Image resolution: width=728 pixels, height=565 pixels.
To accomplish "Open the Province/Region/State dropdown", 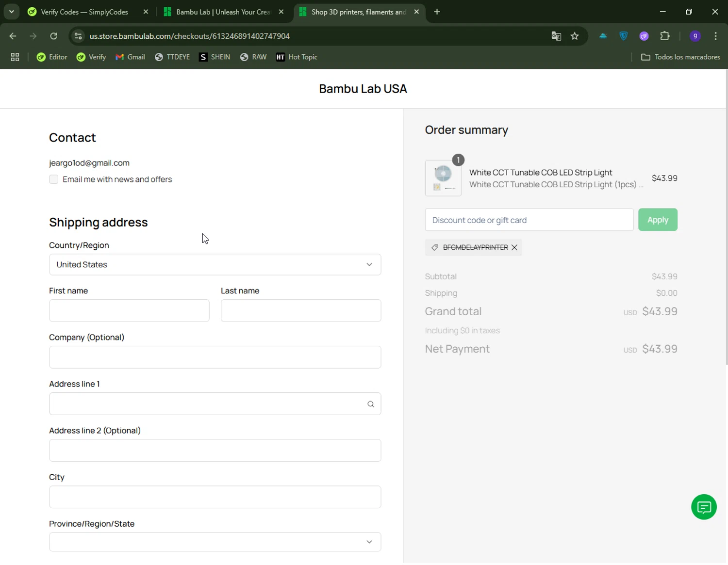I will pyautogui.click(x=215, y=542).
